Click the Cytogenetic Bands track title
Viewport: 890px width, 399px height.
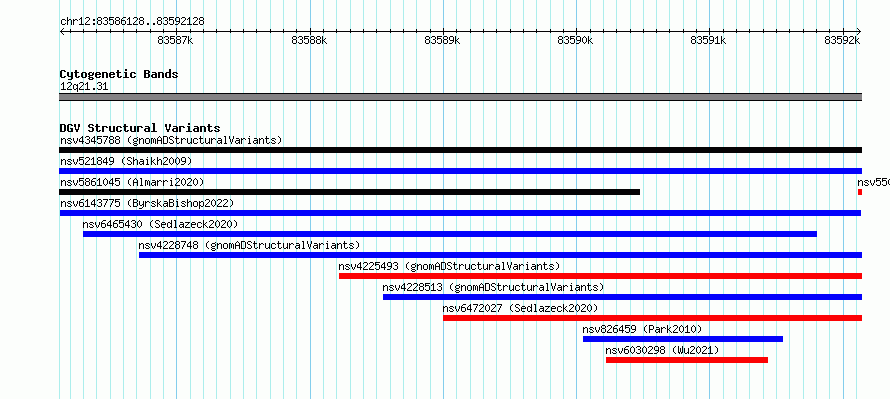pos(119,74)
